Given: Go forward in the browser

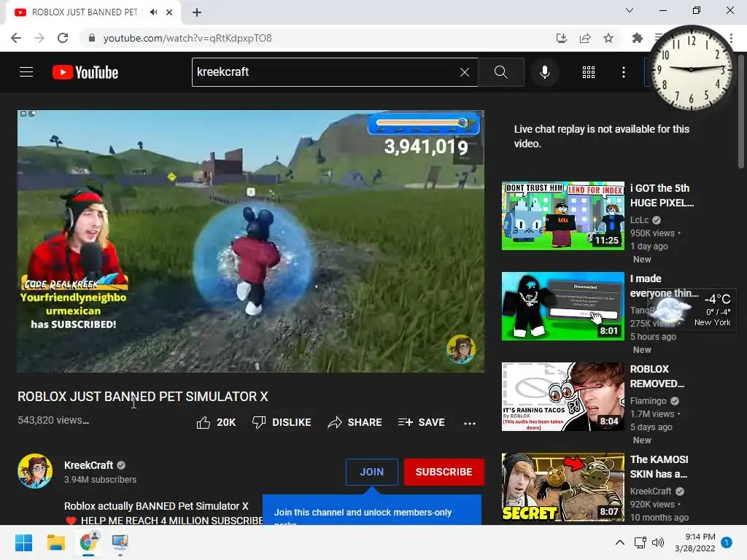Looking at the screenshot, I should point(39,38).
